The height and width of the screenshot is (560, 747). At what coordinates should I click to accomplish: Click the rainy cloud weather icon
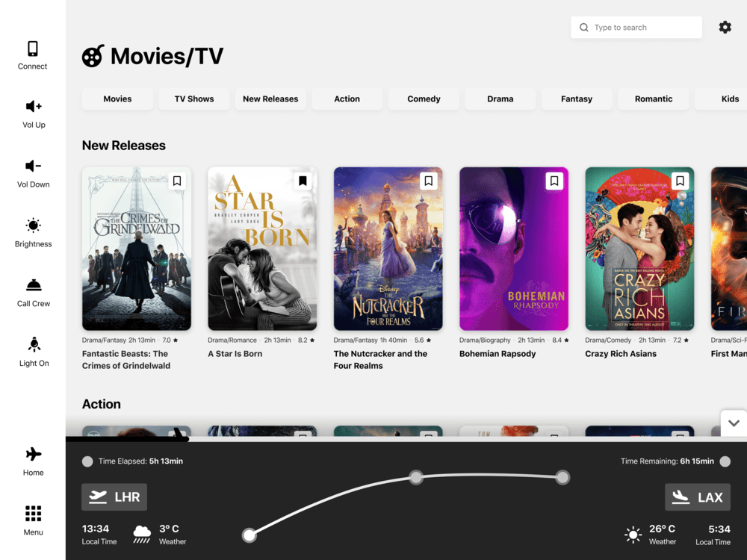coord(142,534)
